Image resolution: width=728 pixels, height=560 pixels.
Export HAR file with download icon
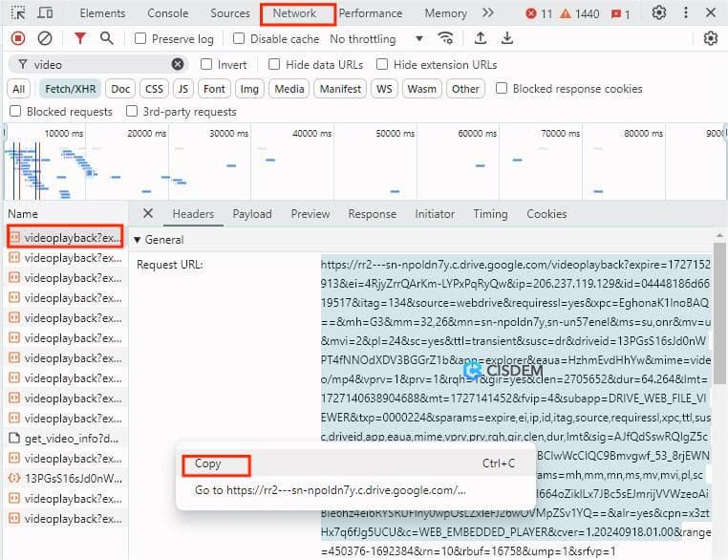point(507,38)
